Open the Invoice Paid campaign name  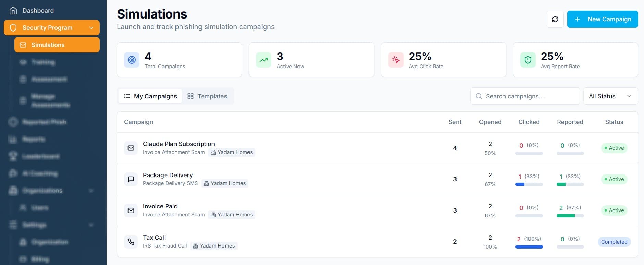(160, 206)
